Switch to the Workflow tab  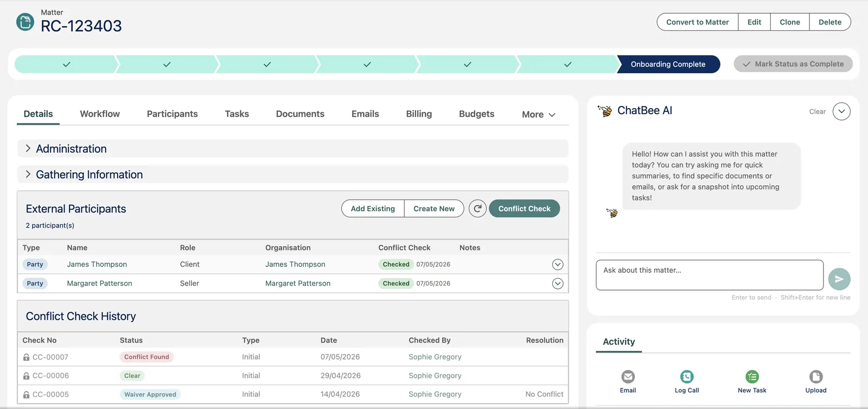[100, 114]
